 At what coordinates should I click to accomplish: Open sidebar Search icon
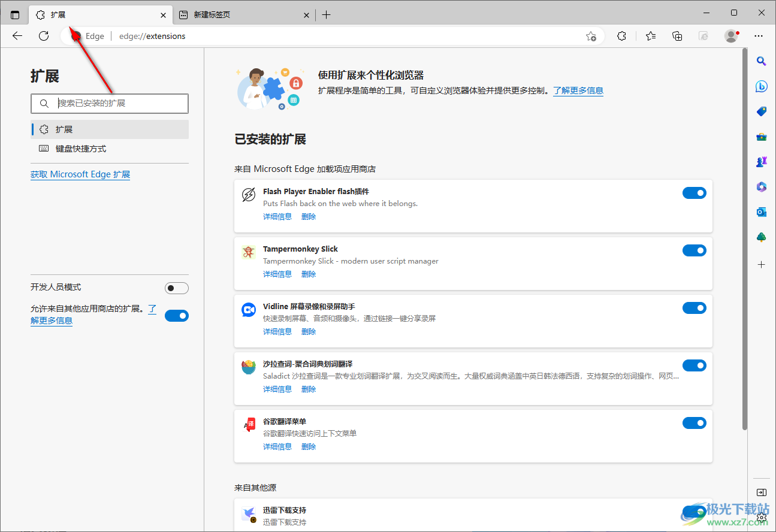pyautogui.click(x=762, y=61)
